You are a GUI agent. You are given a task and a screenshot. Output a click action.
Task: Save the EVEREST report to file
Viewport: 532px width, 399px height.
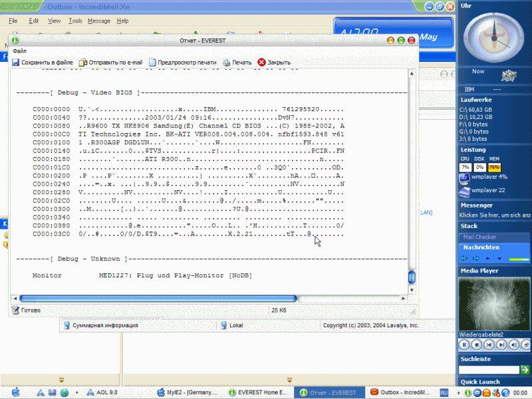coord(43,63)
